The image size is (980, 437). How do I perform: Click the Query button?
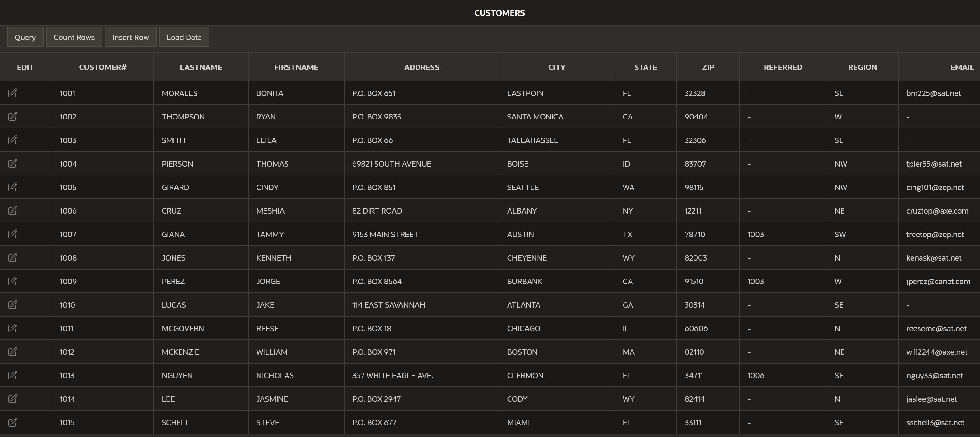click(x=25, y=37)
